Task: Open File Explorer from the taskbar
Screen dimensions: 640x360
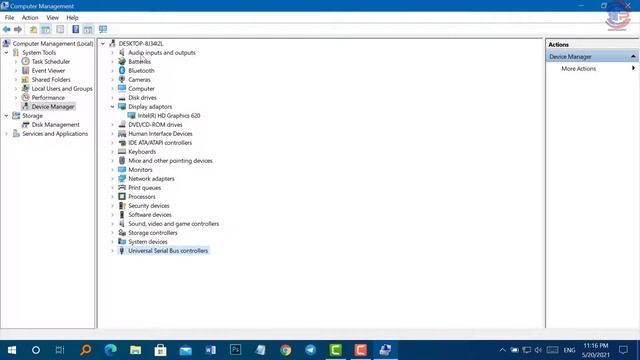Action: pyautogui.click(x=136, y=350)
